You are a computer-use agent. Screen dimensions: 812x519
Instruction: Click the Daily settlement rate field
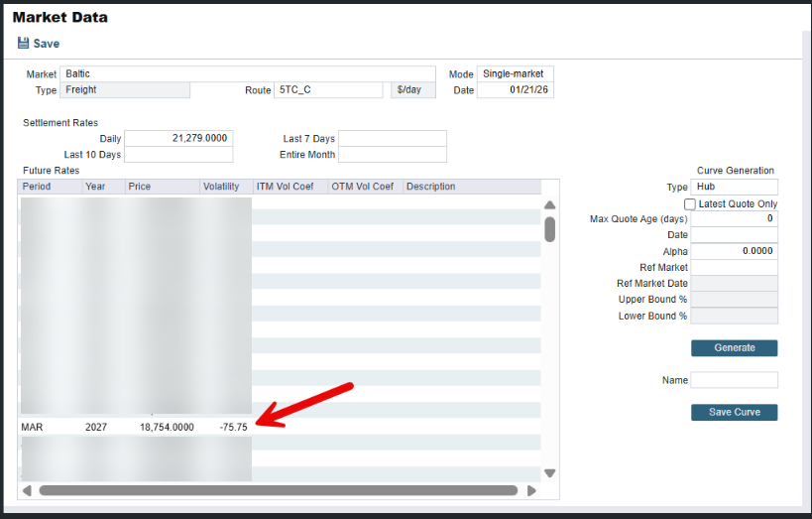click(178, 139)
